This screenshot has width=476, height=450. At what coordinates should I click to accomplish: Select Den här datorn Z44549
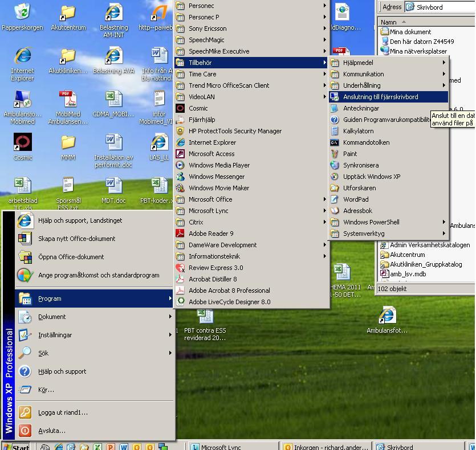(417, 42)
